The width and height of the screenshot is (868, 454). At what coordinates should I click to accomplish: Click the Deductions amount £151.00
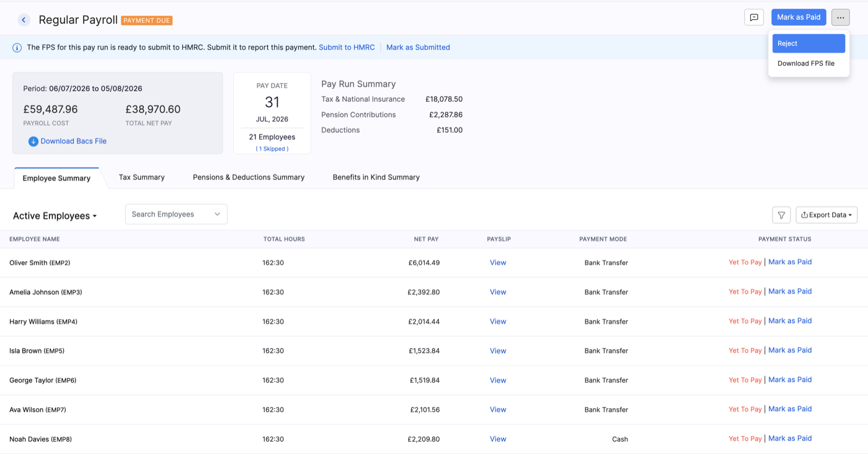pos(449,130)
